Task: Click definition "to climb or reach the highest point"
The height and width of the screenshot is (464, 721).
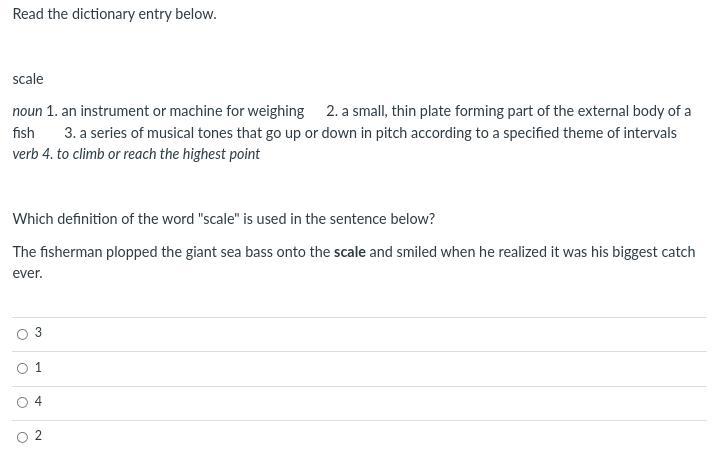Action: [158, 154]
